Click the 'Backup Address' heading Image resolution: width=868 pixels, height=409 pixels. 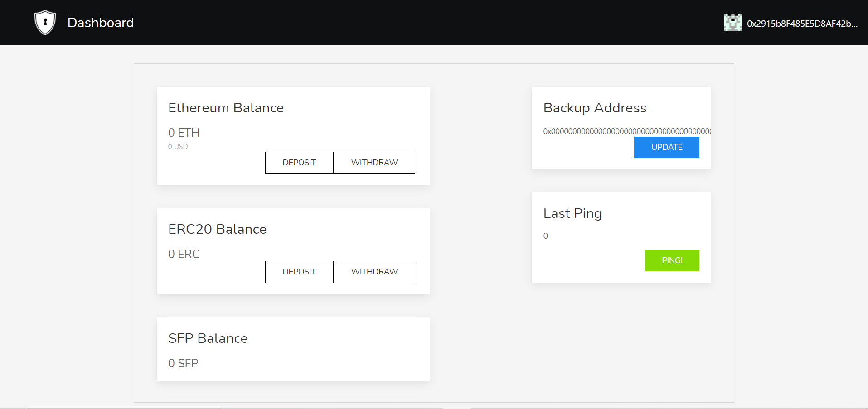coord(595,108)
